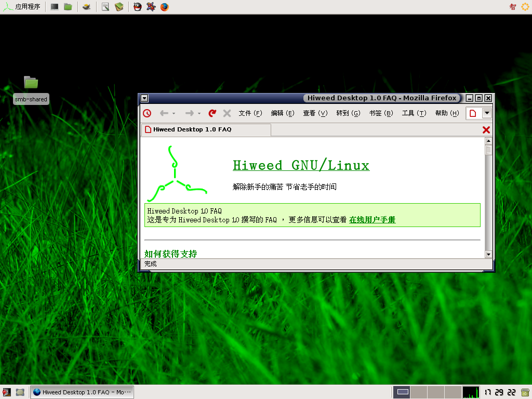Image resolution: width=532 pixels, height=399 pixels.
Task: Click the show desktop icon in bottom panel
Action: pyautogui.click(x=20, y=392)
